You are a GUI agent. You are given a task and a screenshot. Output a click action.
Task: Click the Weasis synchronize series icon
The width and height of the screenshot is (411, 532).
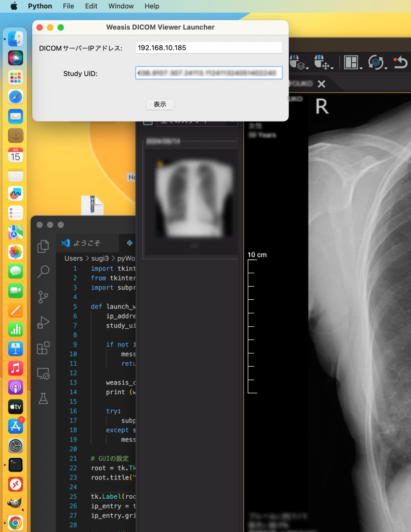coord(376,62)
